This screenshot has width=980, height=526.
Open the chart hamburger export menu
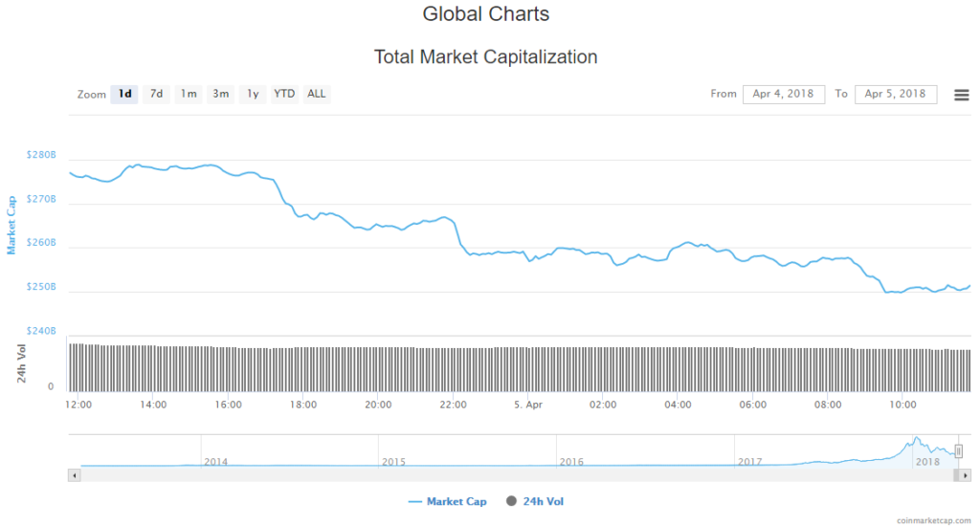click(x=961, y=95)
